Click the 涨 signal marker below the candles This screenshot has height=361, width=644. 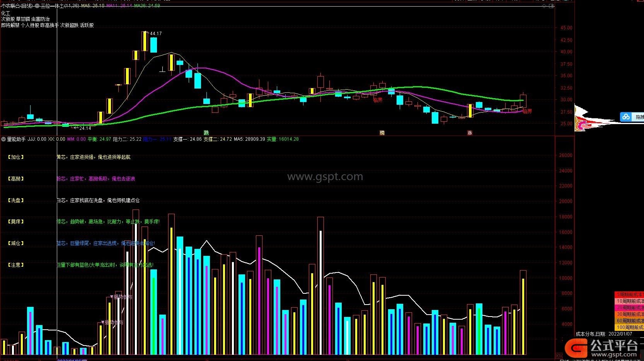point(470,133)
